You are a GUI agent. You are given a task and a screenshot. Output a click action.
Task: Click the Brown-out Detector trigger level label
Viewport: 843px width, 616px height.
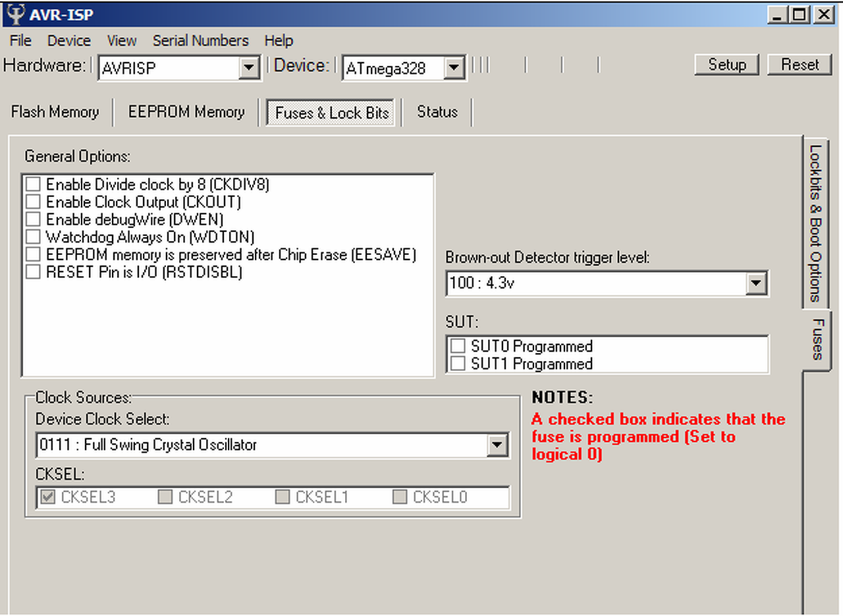pyautogui.click(x=547, y=258)
